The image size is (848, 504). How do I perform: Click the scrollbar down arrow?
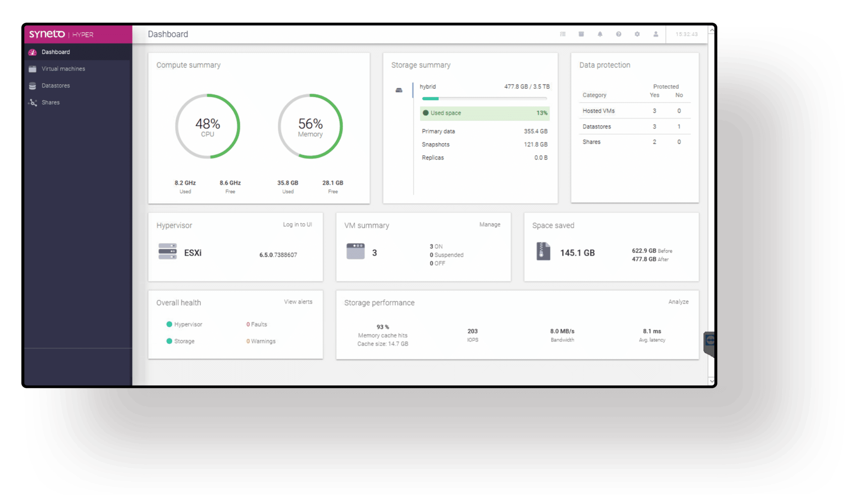[712, 381]
